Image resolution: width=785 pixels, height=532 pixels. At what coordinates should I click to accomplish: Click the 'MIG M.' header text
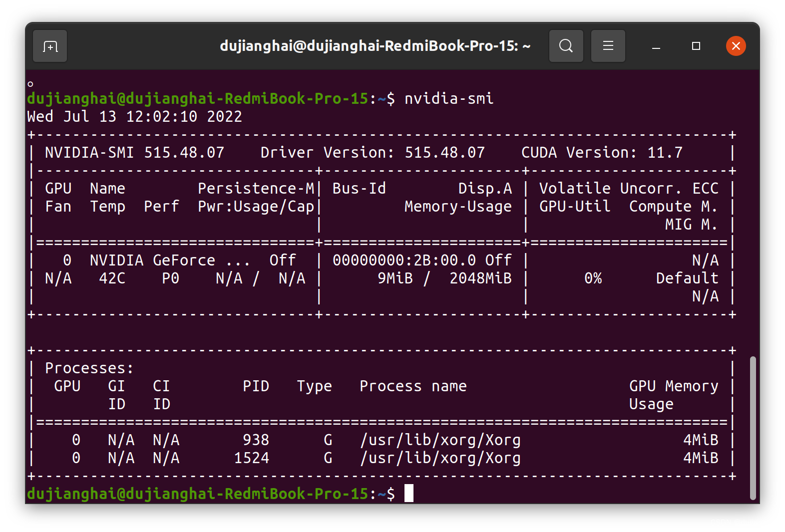(x=692, y=224)
